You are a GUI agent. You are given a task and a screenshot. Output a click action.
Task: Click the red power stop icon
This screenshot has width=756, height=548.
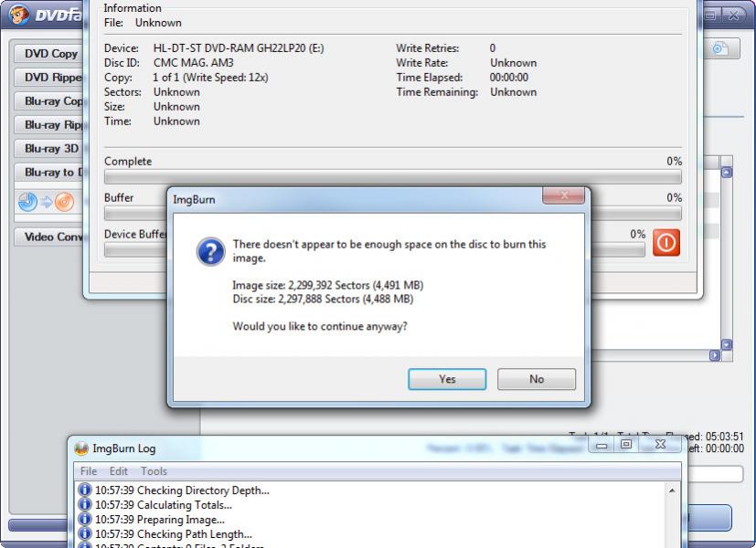point(666,242)
